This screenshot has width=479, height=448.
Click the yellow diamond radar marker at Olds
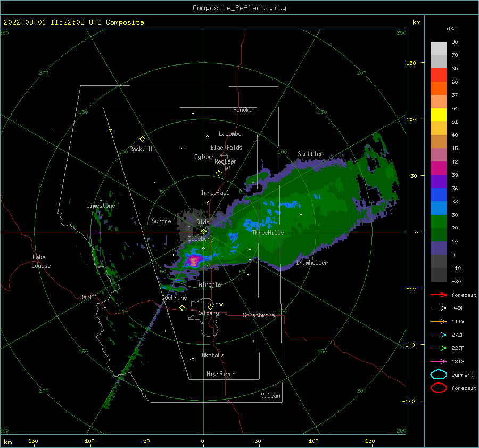tap(203, 232)
